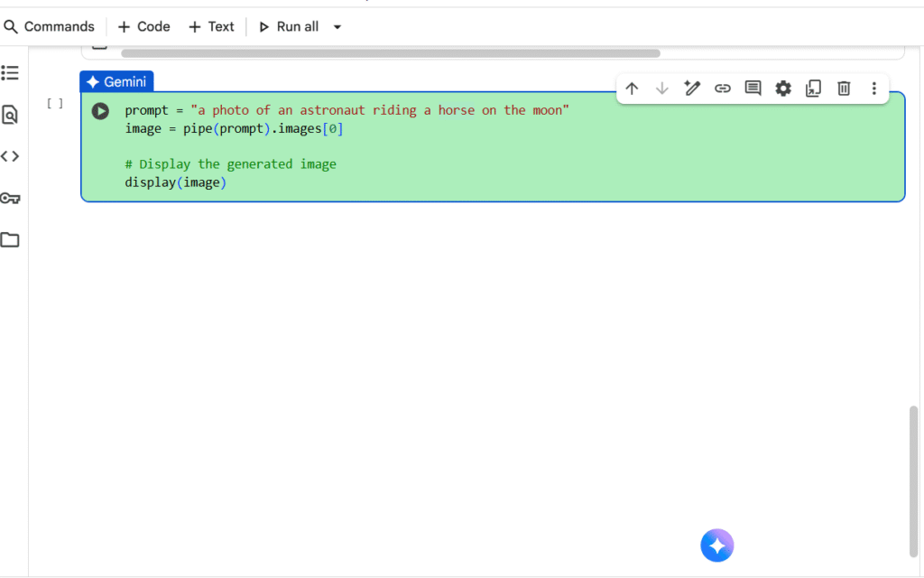
Task: Click the "# Display the generated image" comment
Action: pyautogui.click(x=230, y=164)
